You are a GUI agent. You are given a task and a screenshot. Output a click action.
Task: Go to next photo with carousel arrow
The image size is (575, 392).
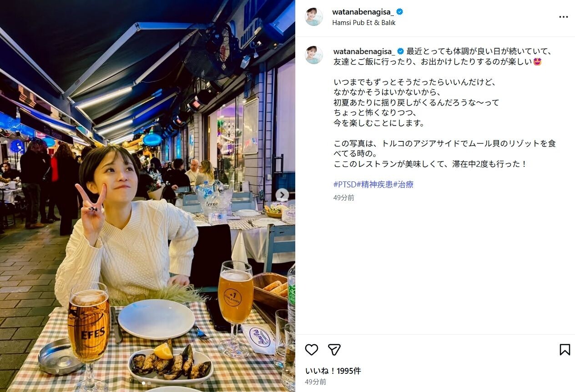point(282,195)
